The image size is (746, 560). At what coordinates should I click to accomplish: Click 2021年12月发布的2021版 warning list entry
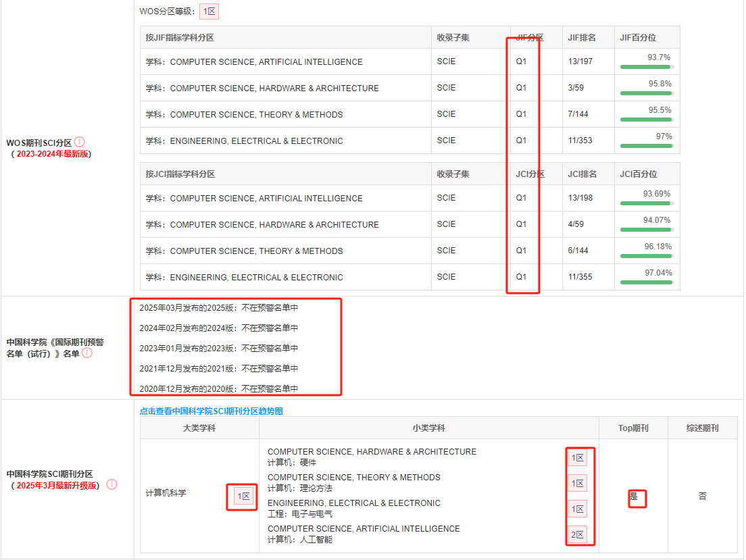pyautogui.click(x=219, y=369)
